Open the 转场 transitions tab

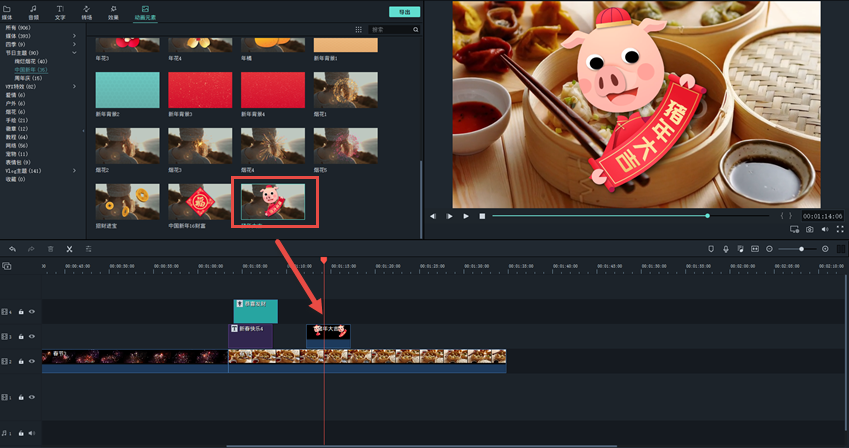coord(87,12)
